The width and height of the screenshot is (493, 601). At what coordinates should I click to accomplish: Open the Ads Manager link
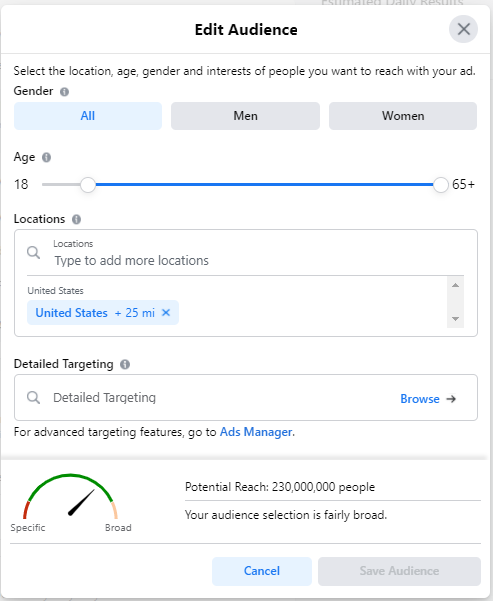coord(256,432)
